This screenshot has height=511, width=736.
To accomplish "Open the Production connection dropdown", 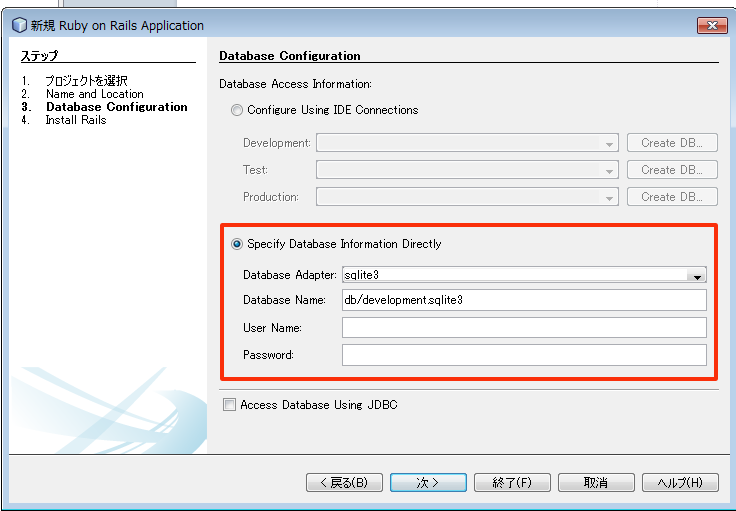I will tap(467, 197).
